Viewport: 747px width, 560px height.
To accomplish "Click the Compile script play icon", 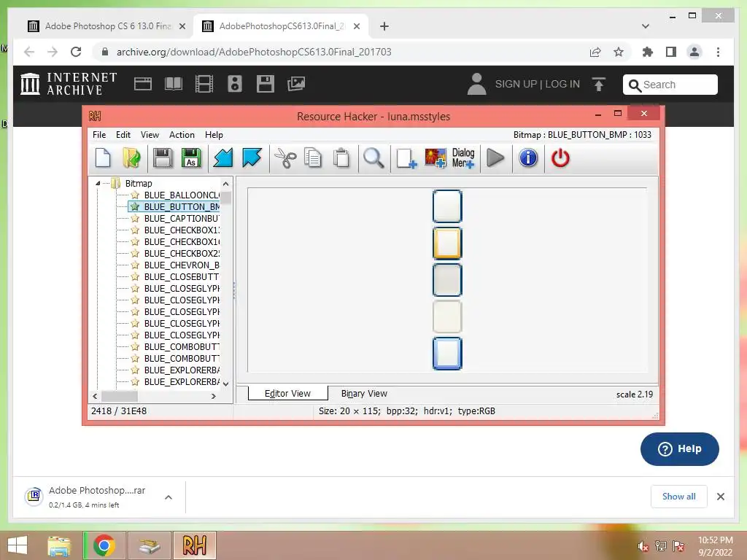I will 495,158.
